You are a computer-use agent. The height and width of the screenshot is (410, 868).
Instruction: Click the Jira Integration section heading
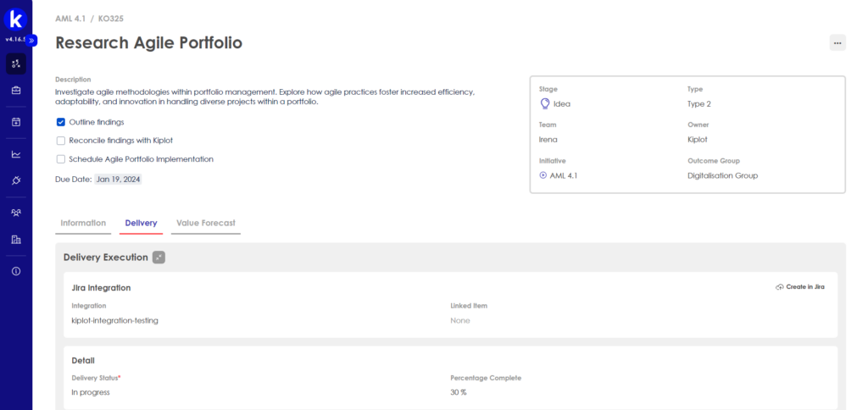point(102,288)
